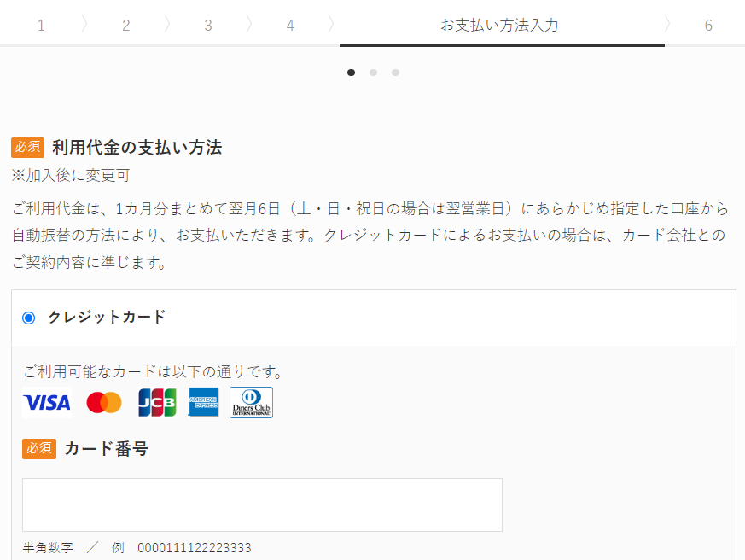Image resolution: width=745 pixels, height=560 pixels.
Task: Click the first (active) pagination dot
Action: [x=351, y=73]
